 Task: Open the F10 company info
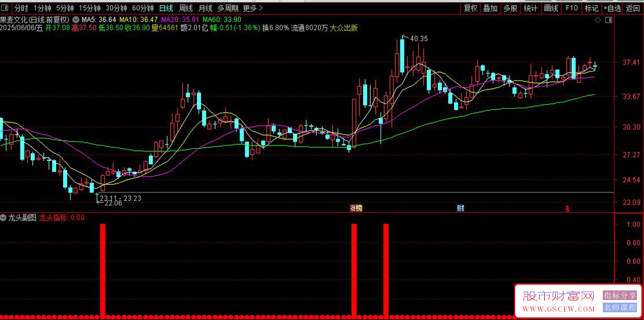tap(571, 8)
